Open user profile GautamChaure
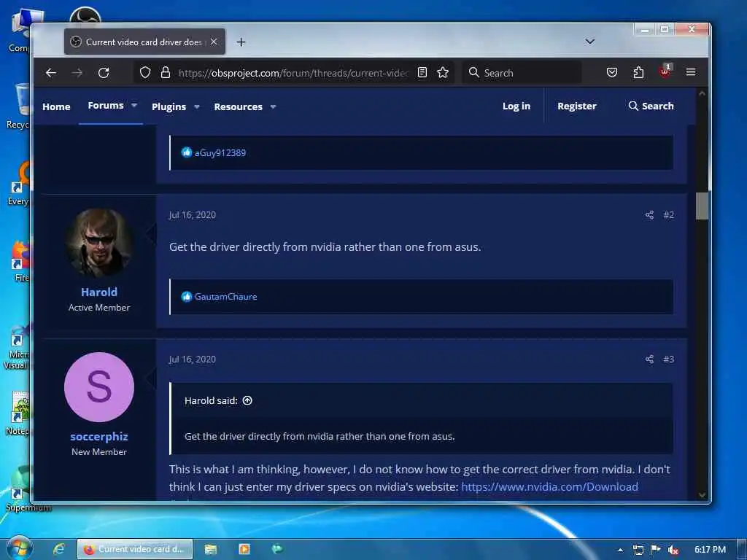Screen dimensions: 747x560 pos(226,296)
